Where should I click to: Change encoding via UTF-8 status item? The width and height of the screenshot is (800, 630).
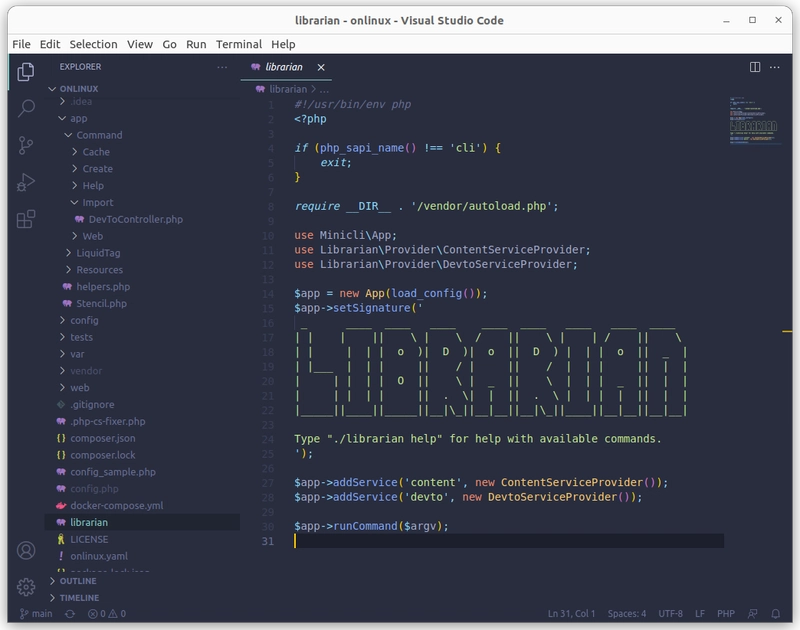pos(670,614)
